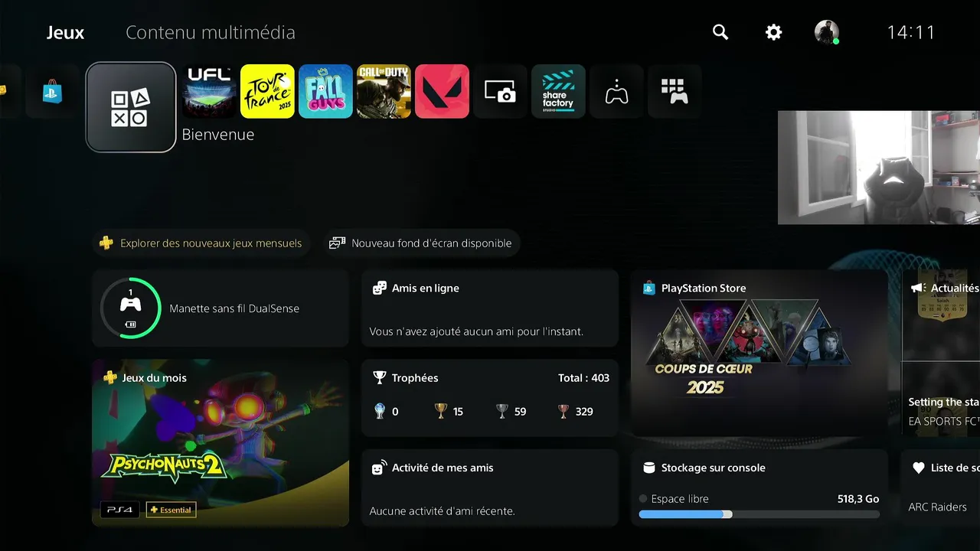This screenshot has height=551, width=980.
Task: Open the Manette sans fil DualSense card
Action: pyautogui.click(x=220, y=308)
